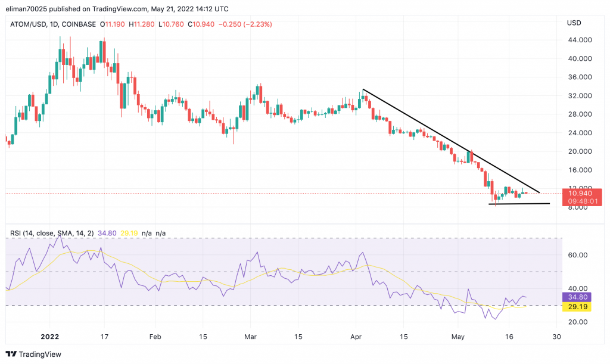Click the yellow 29.19 SMA axis tag
610x364 pixels.
[577, 307]
